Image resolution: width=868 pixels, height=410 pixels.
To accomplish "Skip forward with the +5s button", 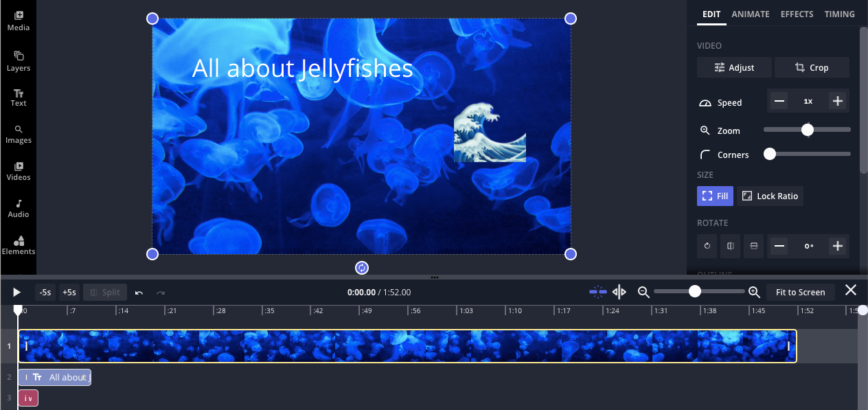I will pyautogui.click(x=69, y=292).
